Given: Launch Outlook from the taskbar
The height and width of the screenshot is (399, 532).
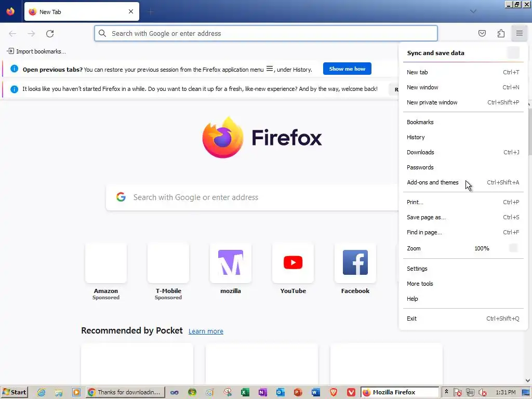Looking at the screenshot, I should (x=280, y=393).
